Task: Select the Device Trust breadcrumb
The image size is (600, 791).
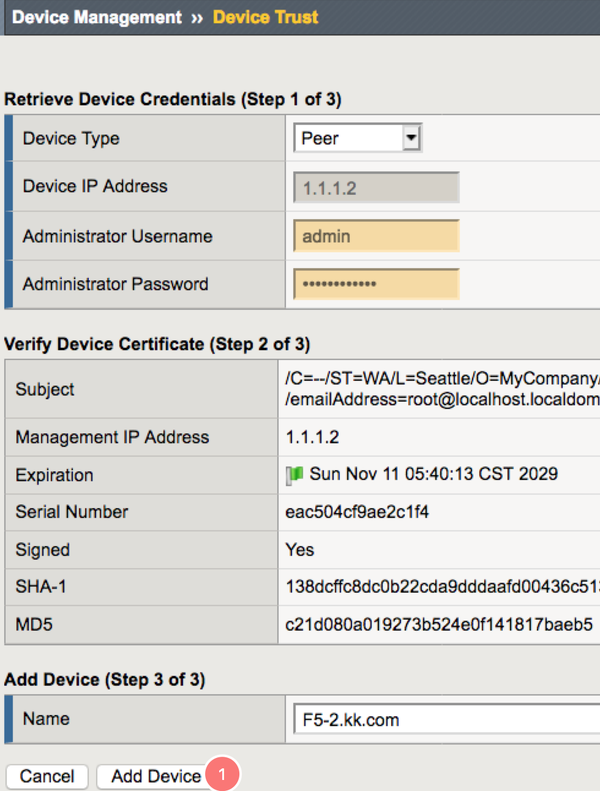Action: (266, 17)
